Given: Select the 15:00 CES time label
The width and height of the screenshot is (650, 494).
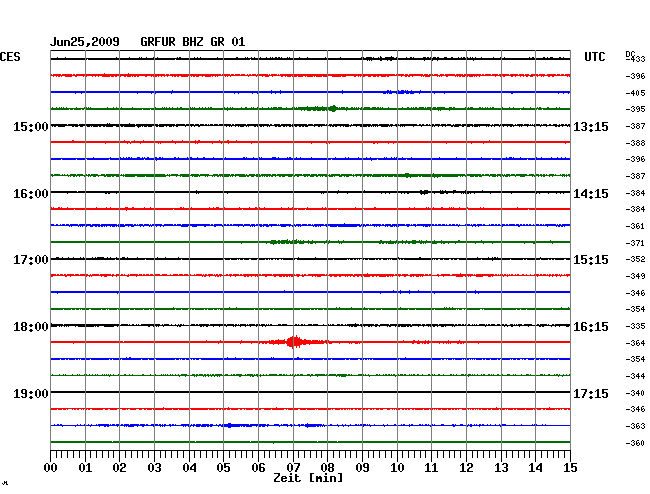Looking at the screenshot, I should point(31,127).
